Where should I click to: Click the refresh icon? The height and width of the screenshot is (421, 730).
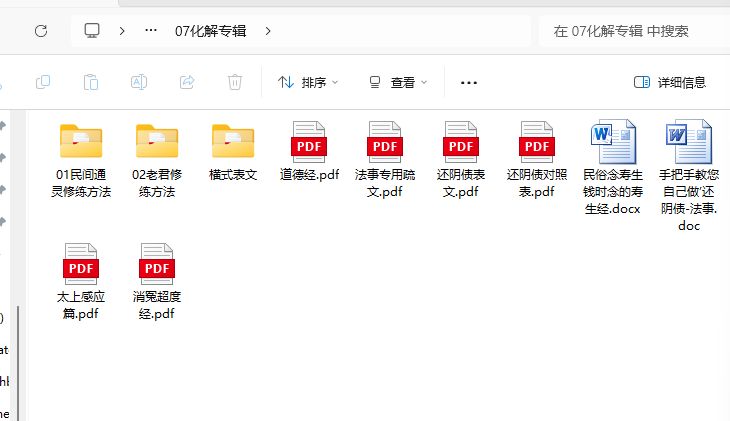[41, 31]
